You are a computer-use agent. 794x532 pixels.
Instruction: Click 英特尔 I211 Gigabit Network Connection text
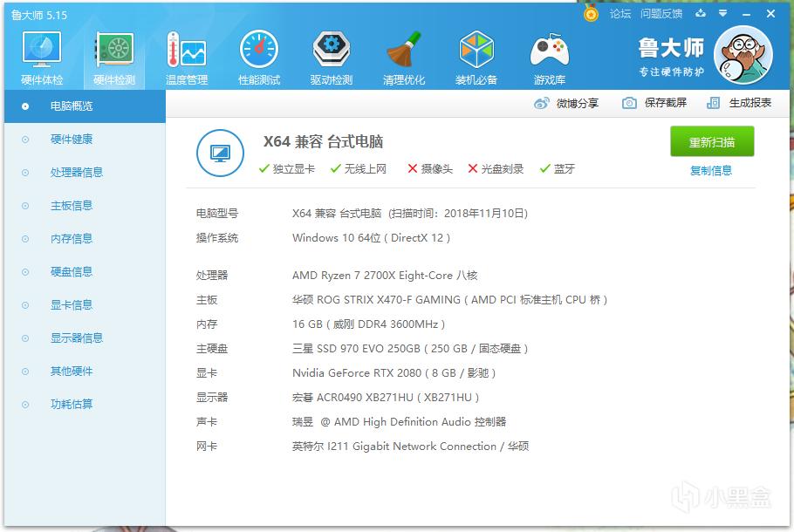point(394,447)
